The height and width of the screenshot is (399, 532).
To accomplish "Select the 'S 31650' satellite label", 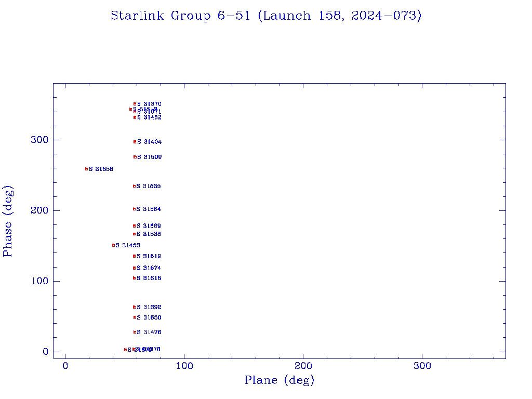I will [149, 317].
